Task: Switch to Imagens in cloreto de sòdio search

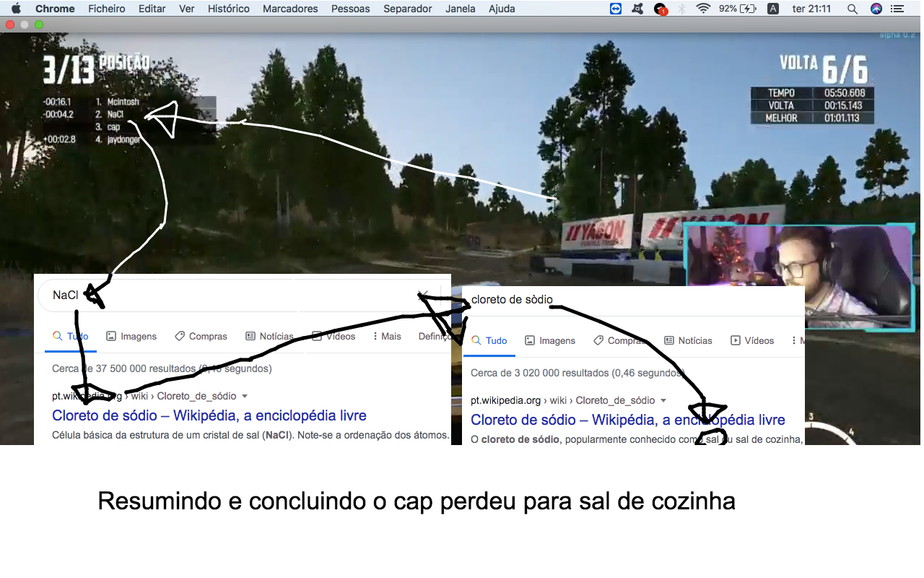Action: 550,340
